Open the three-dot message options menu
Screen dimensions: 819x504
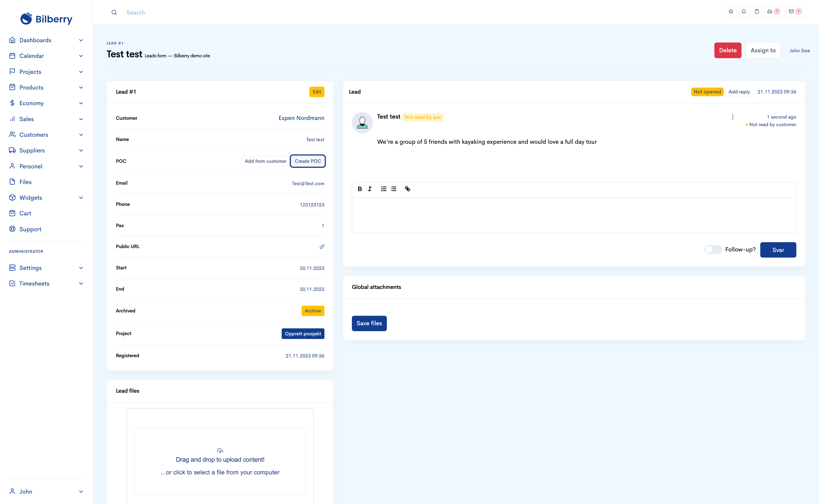tap(733, 117)
